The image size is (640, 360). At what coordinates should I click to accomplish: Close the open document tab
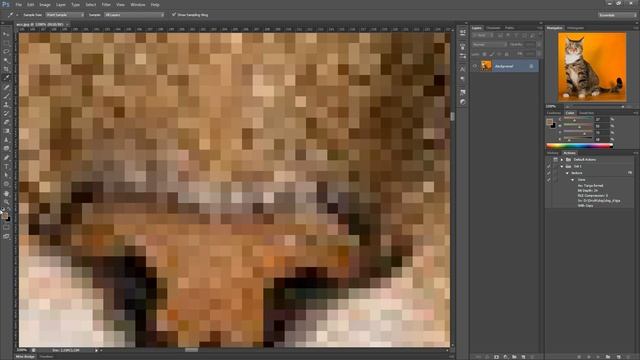coord(68,24)
